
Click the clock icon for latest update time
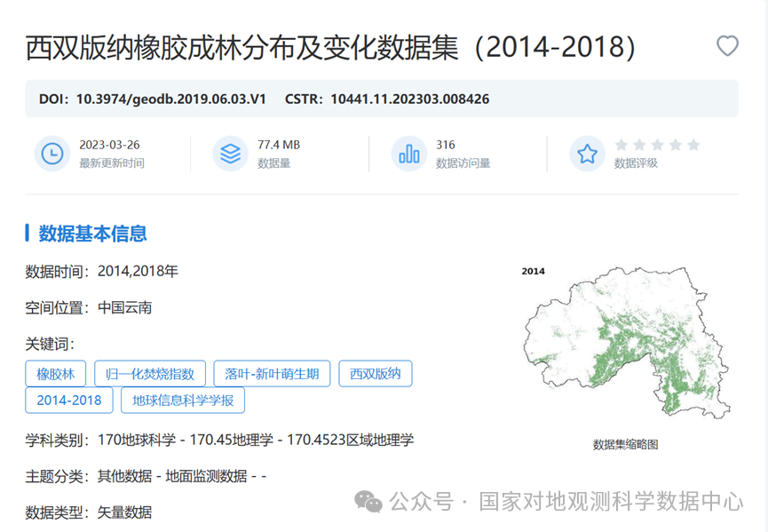point(51,154)
